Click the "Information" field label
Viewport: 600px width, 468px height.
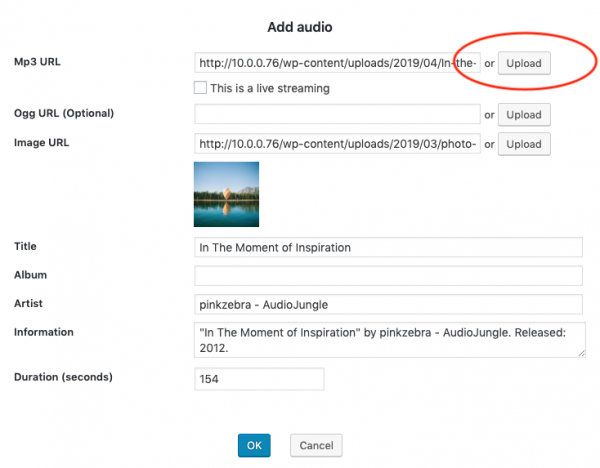[44, 332]
